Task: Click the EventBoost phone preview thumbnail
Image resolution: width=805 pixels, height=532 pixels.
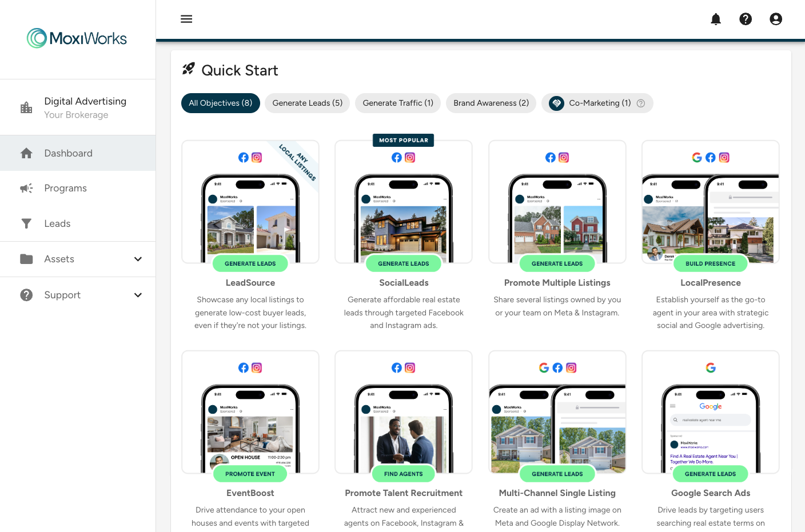Action: coord(250,429)
